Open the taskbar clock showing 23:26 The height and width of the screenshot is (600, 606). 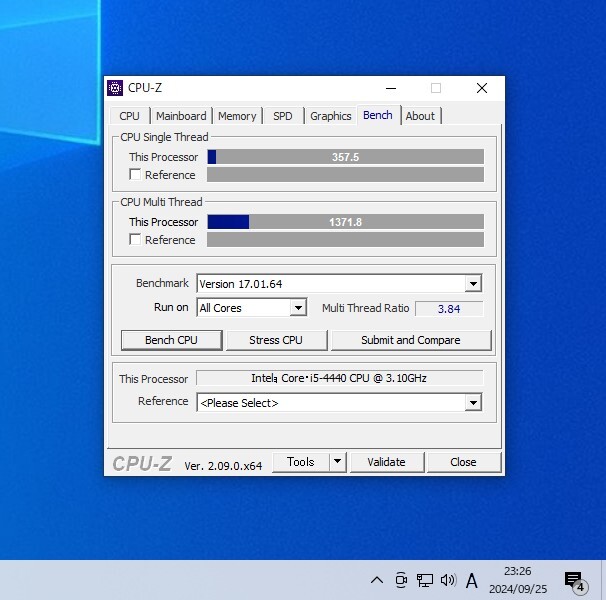518,580
